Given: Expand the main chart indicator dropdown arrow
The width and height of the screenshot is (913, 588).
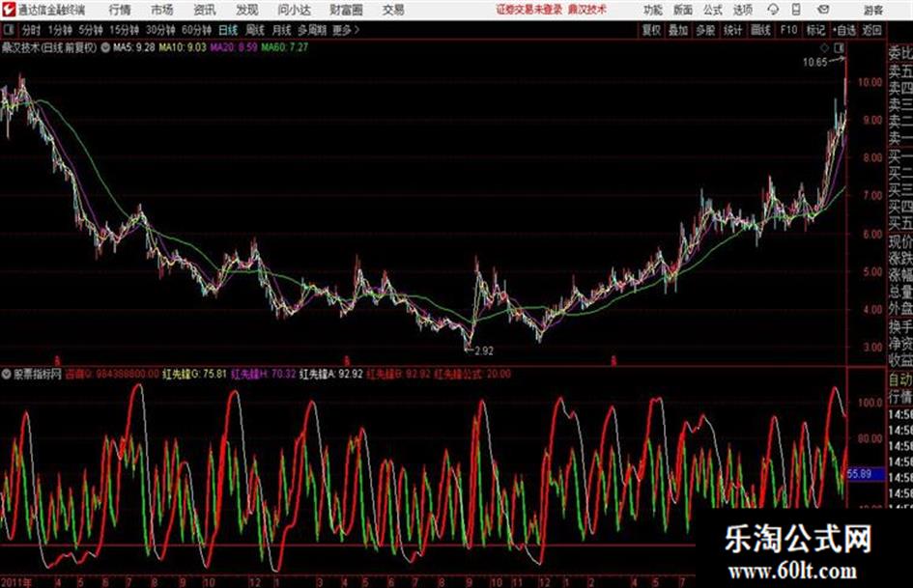Looking at the screenshot, I should tap(105, 47).
